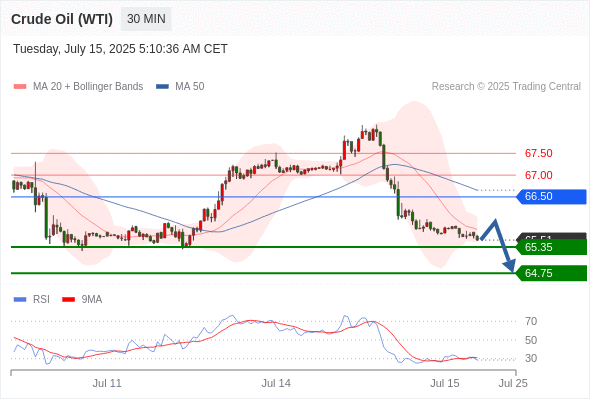Screen dimensions: 590x400
Task: Click the MA 20 + Bollinger Bands legend swatch
Action: 20,87
